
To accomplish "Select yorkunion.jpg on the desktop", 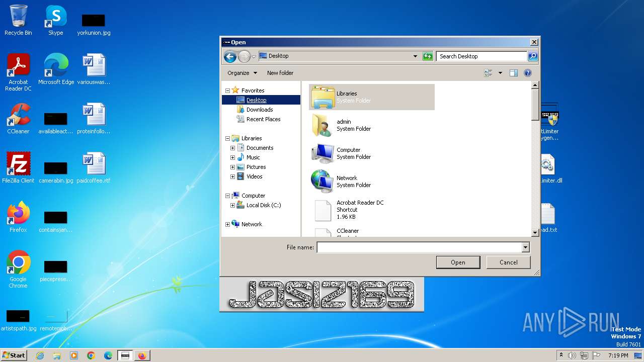I will [94, 25].
